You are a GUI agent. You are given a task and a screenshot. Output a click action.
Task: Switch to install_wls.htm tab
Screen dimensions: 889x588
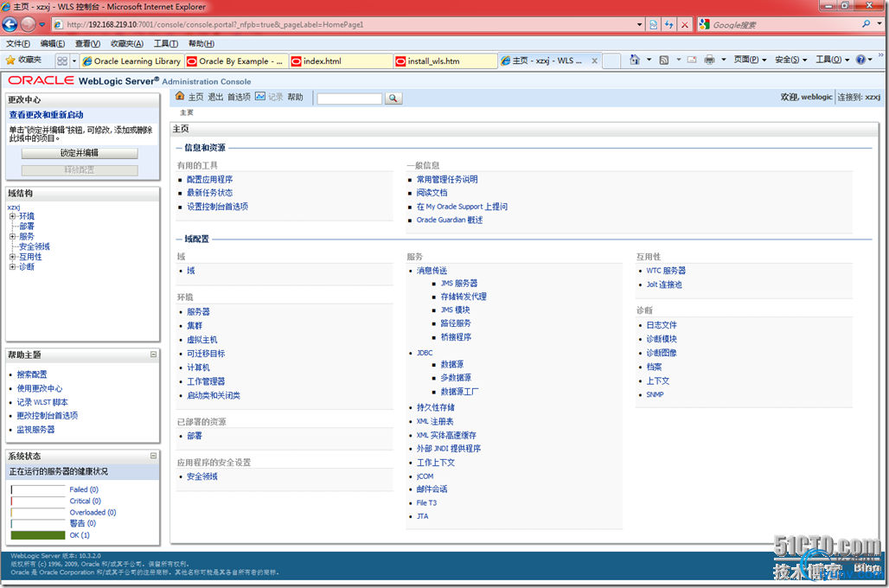click(445, 61)
